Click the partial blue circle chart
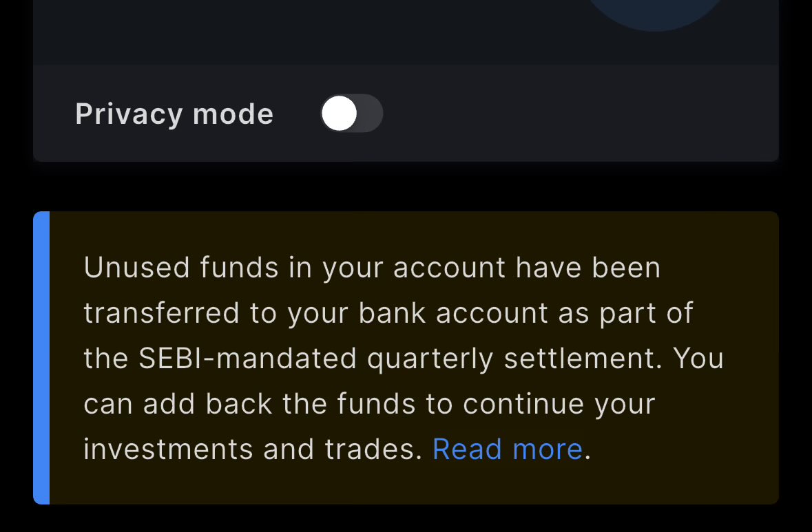The width and height of the screenshot is (812, 532). (656, 14)
